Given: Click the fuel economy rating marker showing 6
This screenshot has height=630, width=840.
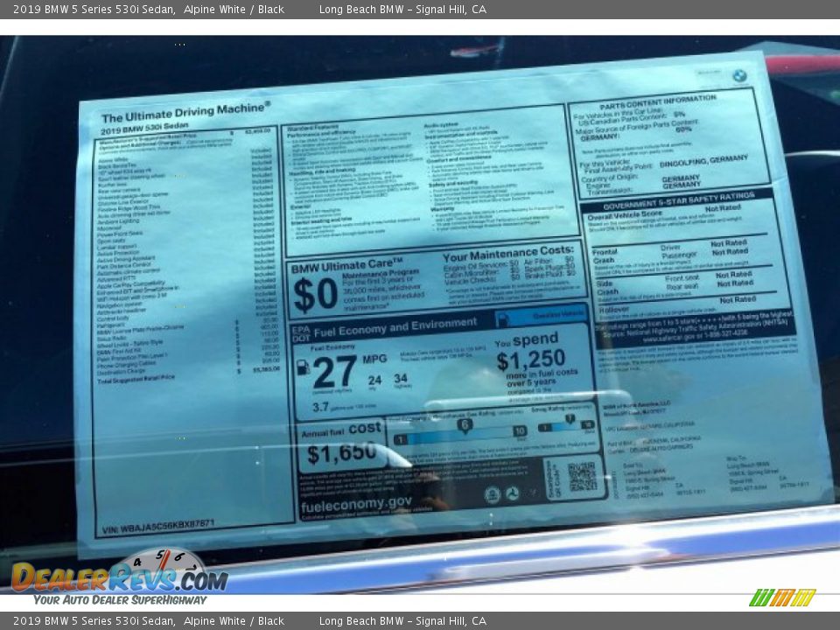Looking at the screenshot, I should (x=465, y=425).
